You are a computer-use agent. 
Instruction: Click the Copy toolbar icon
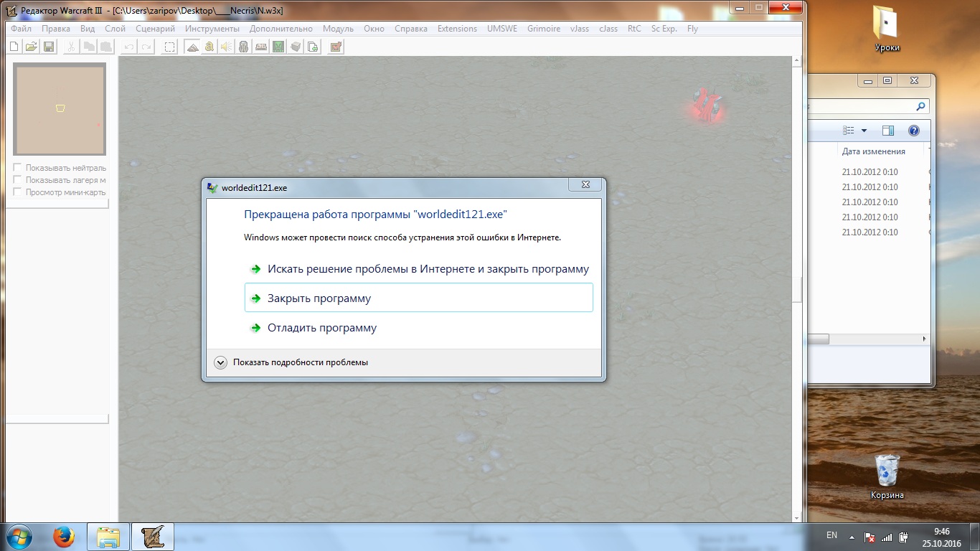(x=88, y=47)
